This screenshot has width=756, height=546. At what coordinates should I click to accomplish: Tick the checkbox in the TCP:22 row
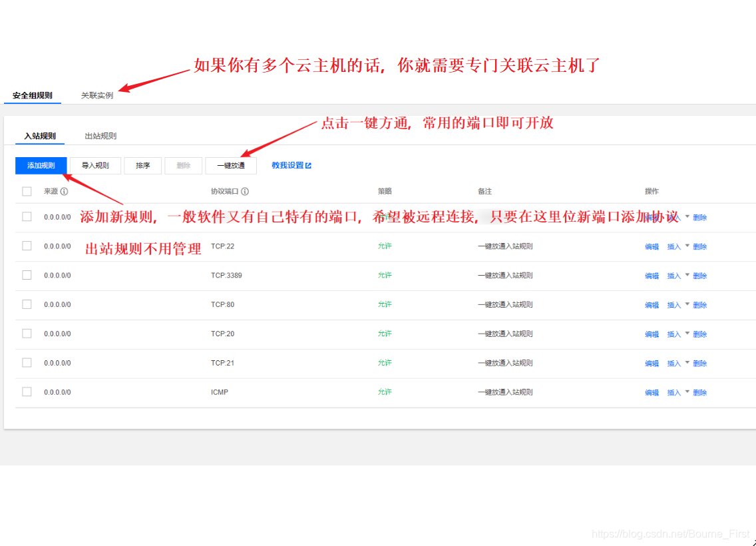pyautogui.click(x=27, y=246)
